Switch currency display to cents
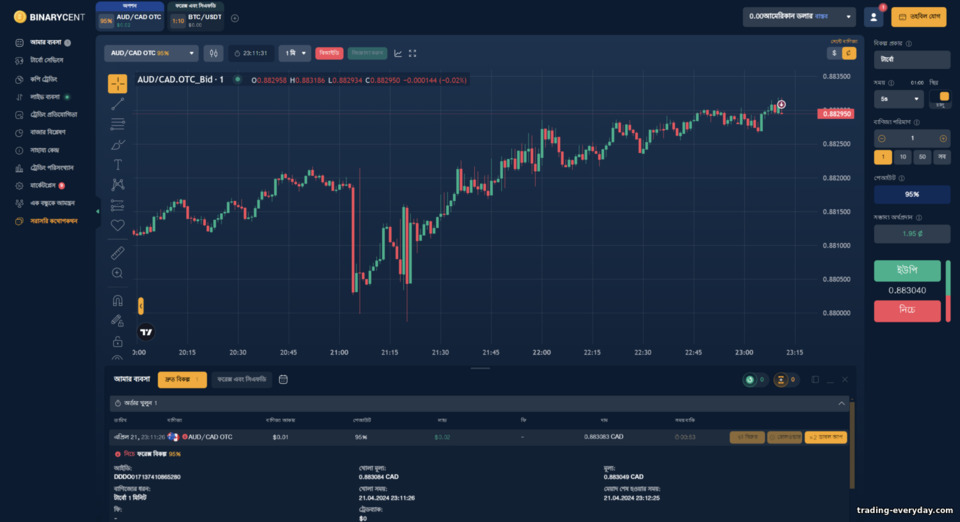 (x=849, y=53)
